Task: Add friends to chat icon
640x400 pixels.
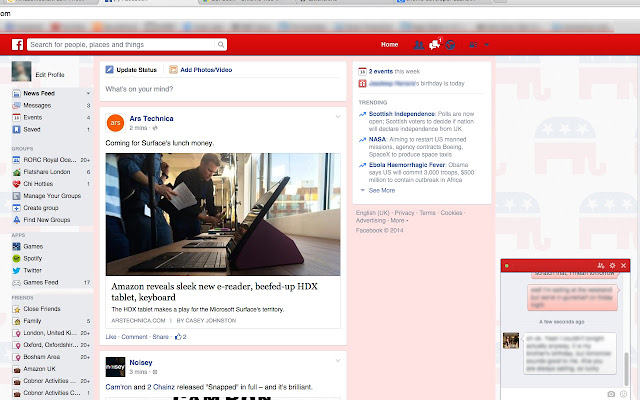Action: [600, 265]
